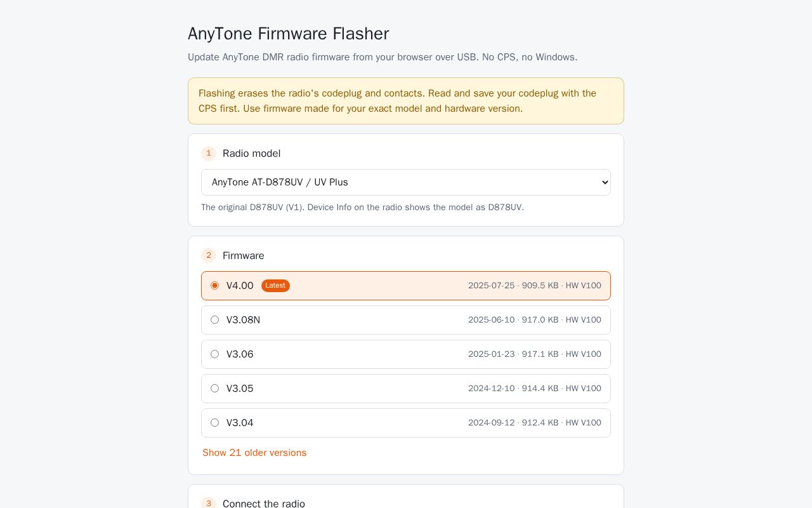Click the 2025-01-23 · 917.1 KB details text

(535, 354)
